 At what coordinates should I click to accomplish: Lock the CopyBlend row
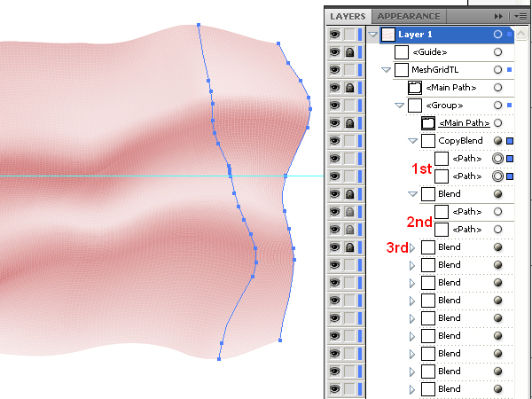coord(349,140)
